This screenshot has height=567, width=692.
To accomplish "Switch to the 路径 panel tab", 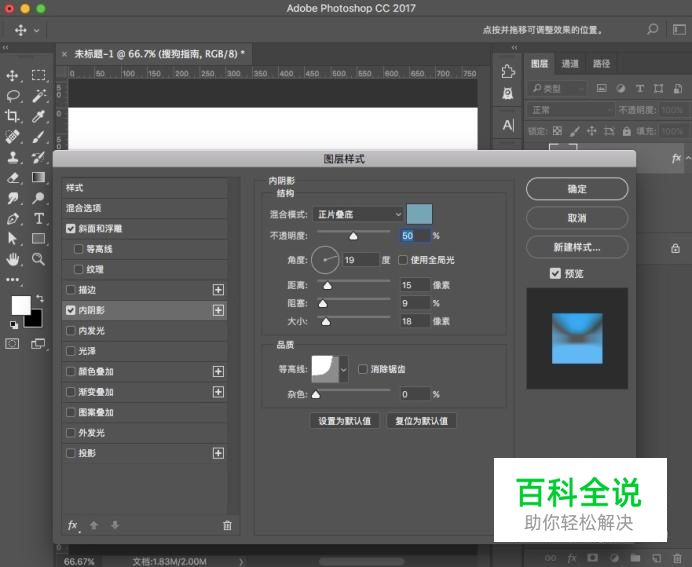I will click(601, 64).
